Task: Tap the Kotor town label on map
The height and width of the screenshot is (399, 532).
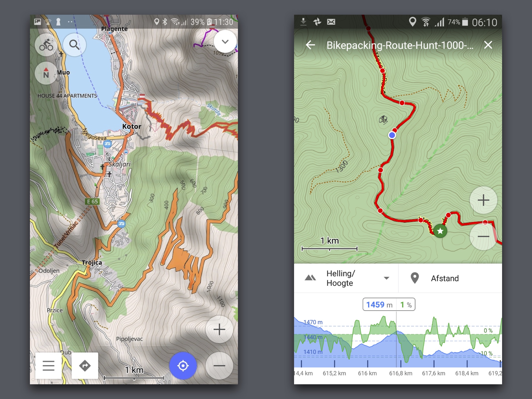Action: 132,126
